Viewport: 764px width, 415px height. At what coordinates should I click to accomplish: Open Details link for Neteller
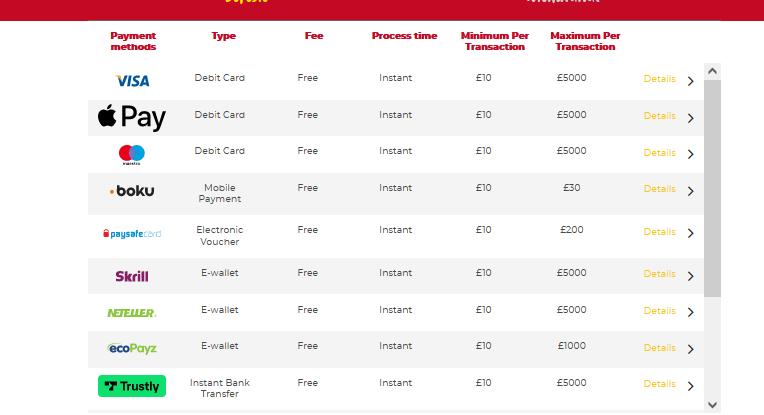(659, 311)
